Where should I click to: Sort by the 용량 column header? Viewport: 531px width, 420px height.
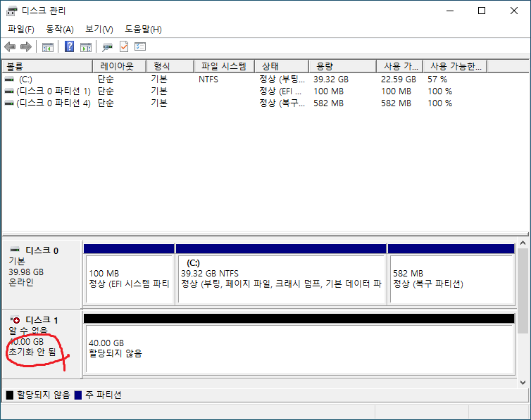[343, 66]
